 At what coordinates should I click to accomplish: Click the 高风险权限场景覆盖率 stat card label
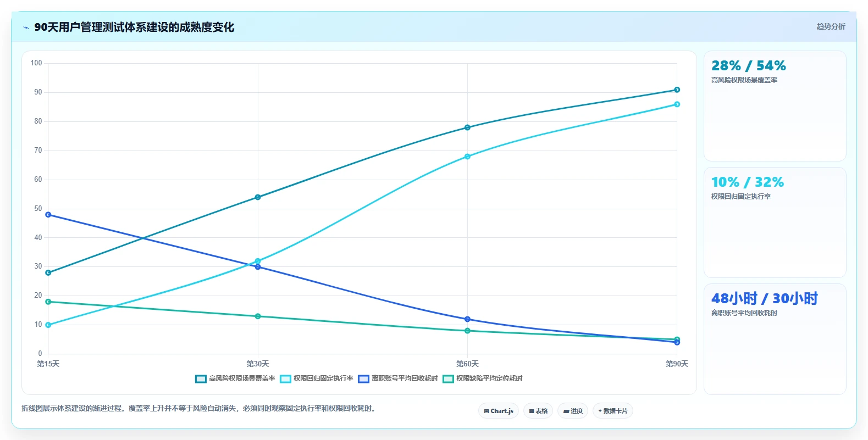744,80
